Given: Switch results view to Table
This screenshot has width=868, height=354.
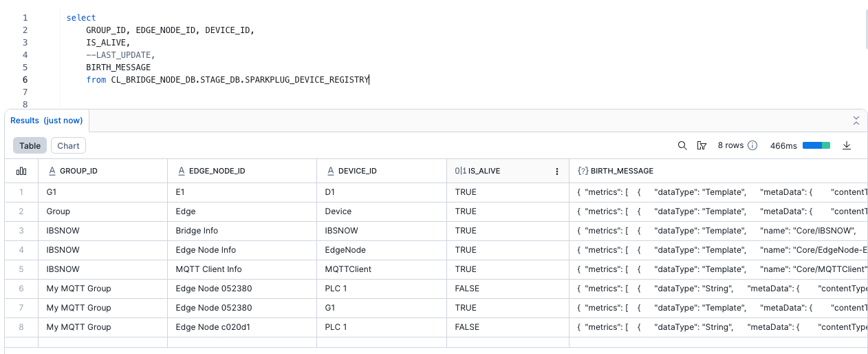Looking at the screenshot, I should [30, 145].
